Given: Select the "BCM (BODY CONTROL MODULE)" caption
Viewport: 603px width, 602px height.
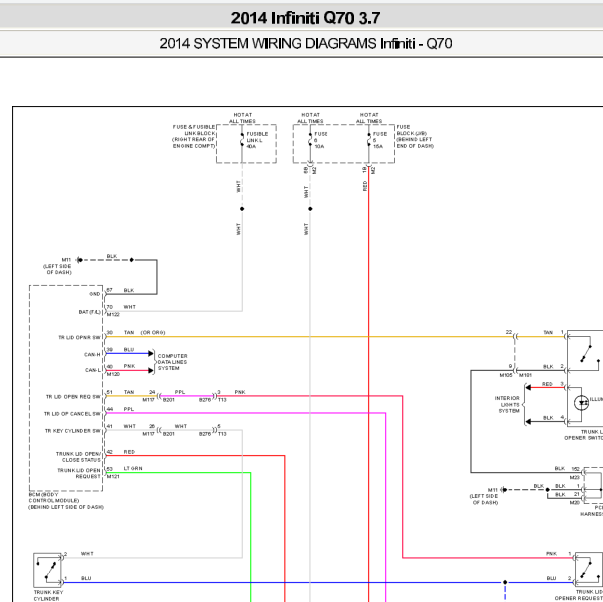Looking at the screenshot, I should coord(66,501).
